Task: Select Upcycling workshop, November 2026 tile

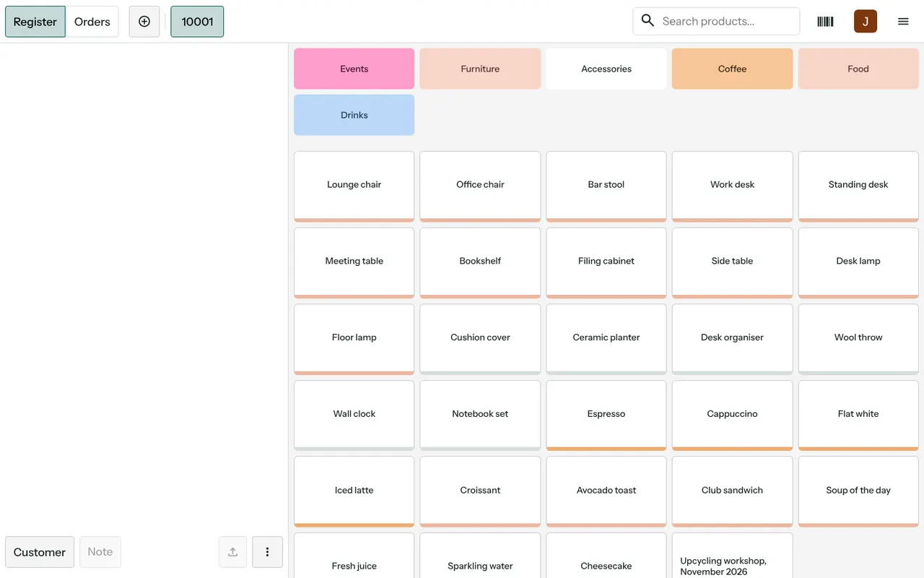Action: (x=732, y=556)
